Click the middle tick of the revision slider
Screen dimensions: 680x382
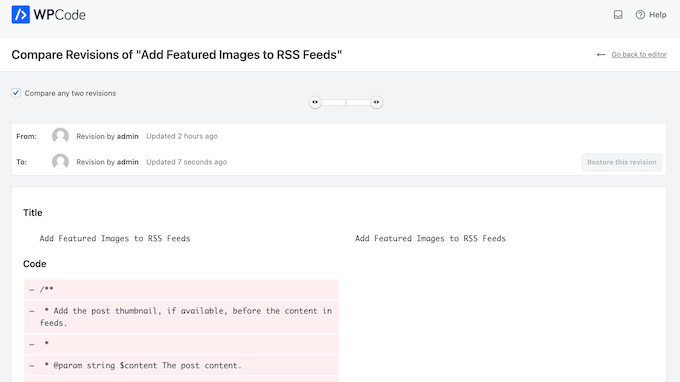(346, 102)
